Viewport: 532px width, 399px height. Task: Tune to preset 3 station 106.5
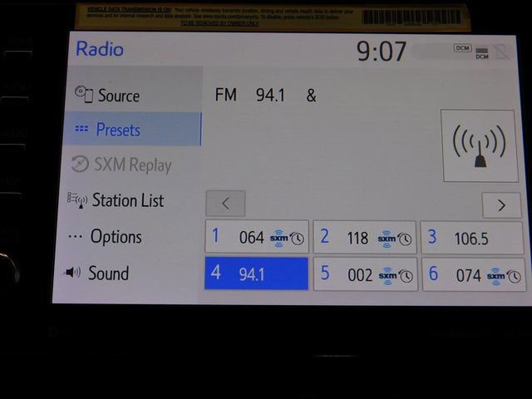click(472, 239)
